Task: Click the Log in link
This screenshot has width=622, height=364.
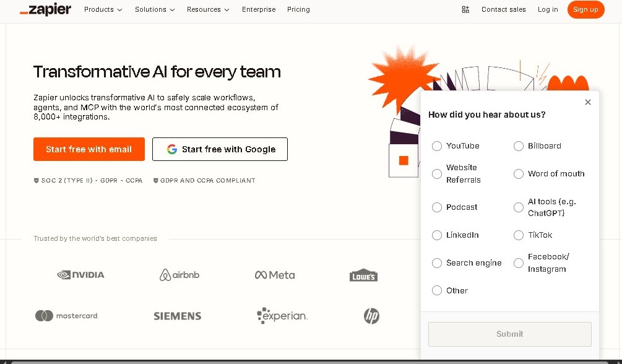Action: [x=547, y=9]
